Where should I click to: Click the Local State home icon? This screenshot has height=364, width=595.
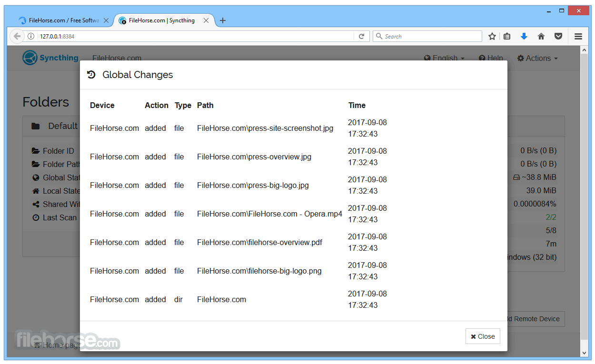36,191
